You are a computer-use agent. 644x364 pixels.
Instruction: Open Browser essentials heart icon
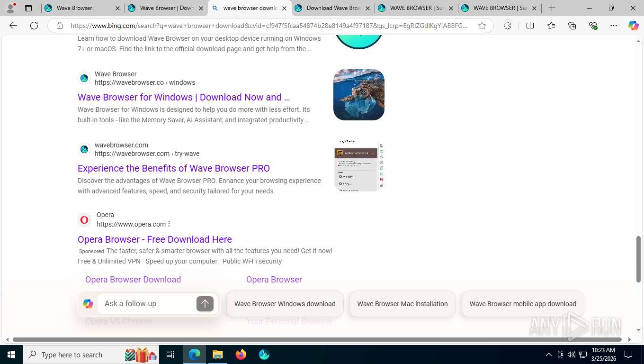click(x=593, y=26)
